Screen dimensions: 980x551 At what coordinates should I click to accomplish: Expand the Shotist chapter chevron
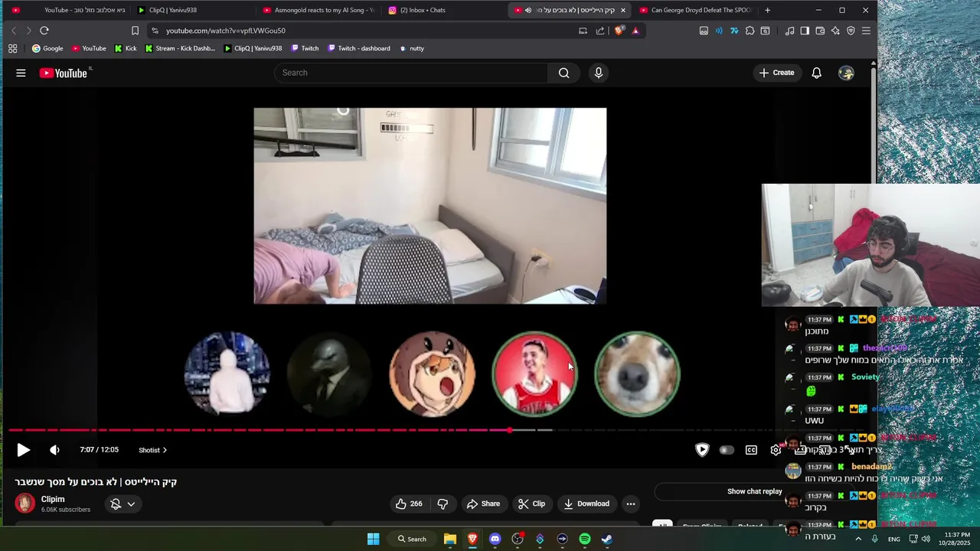[165, 450]
